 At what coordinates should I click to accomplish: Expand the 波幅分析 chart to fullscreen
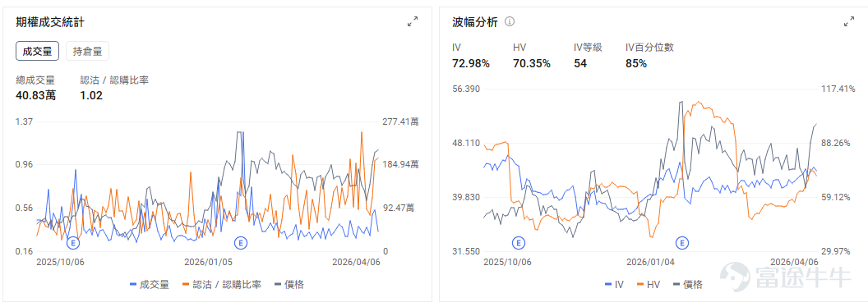(848, 22)
